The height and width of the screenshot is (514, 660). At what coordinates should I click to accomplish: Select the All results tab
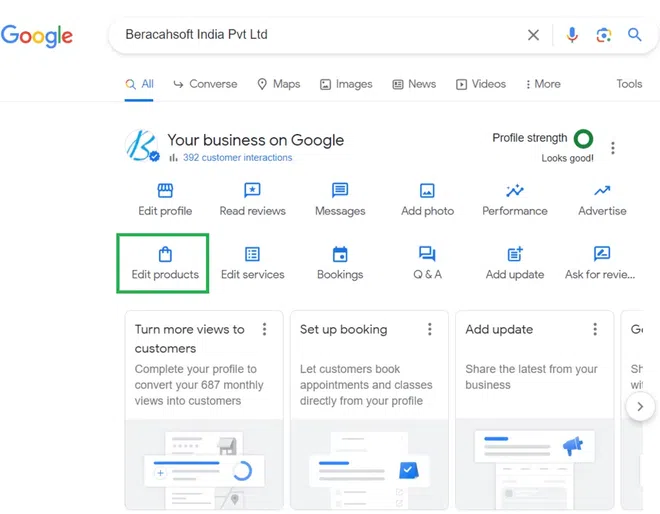click(x=139, y=84)
